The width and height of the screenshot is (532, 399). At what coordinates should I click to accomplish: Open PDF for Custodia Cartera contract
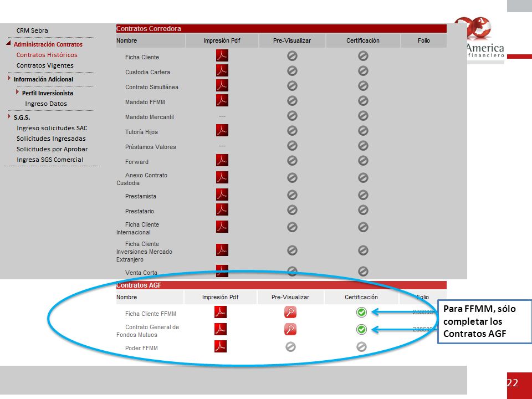(x=222, y=70)
